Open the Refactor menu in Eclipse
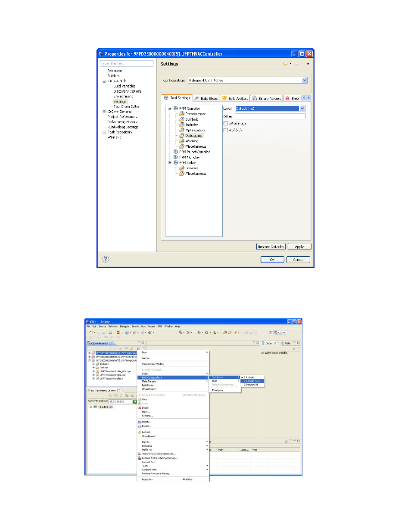Screen dimensions: 411x532 point(113,327)
